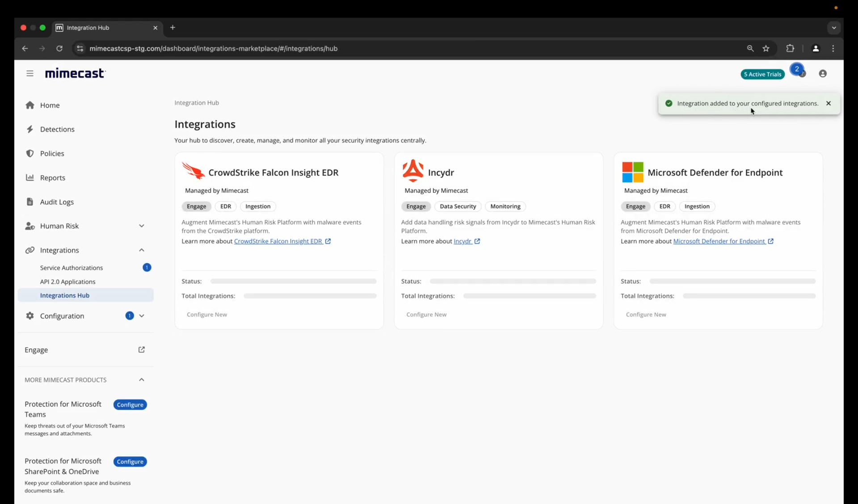The height and width of the screenshot is (504, 858).
Task: Click the hamburger menu icon beside the mimecast logo
Action: pos(30,73)
